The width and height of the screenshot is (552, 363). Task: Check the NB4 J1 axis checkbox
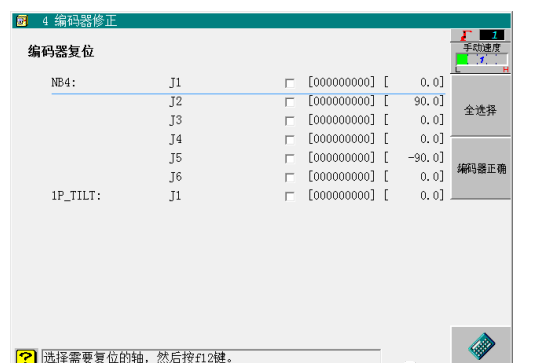(290, 83)
